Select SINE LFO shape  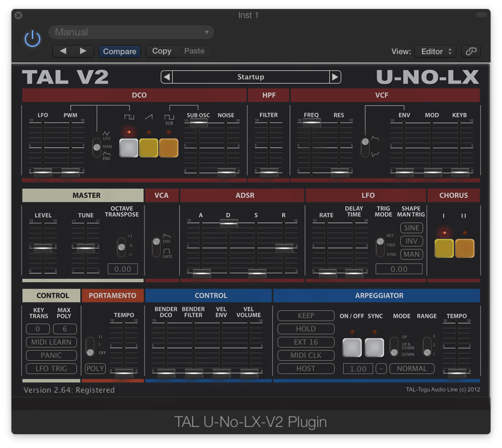411,228
